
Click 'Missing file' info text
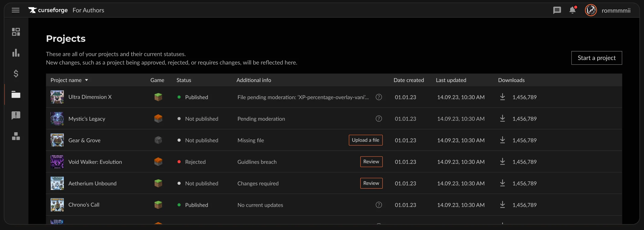coord(251,140)
